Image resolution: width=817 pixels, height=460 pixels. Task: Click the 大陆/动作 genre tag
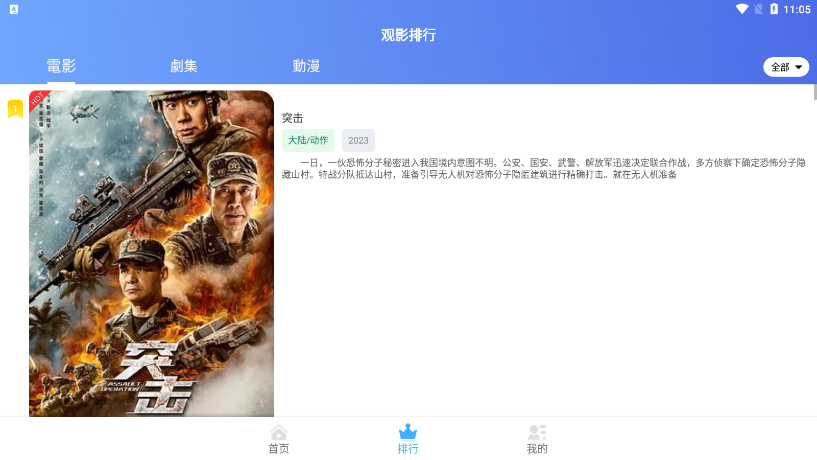tap(308, 140)
